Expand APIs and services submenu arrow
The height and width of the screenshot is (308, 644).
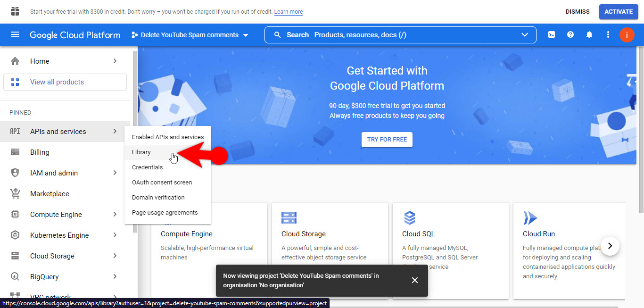click(115, 132)
